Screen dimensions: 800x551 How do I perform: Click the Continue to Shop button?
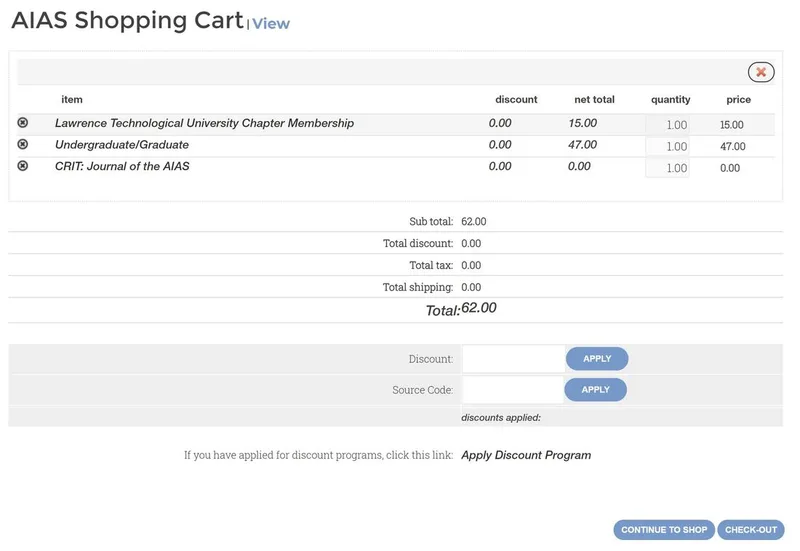tap(664, 530)
